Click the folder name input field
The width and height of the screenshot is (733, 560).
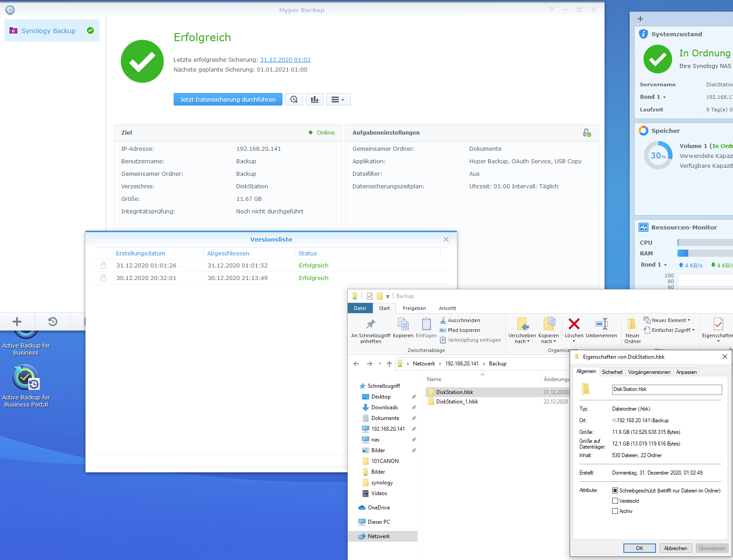click(x=667, y=390)
